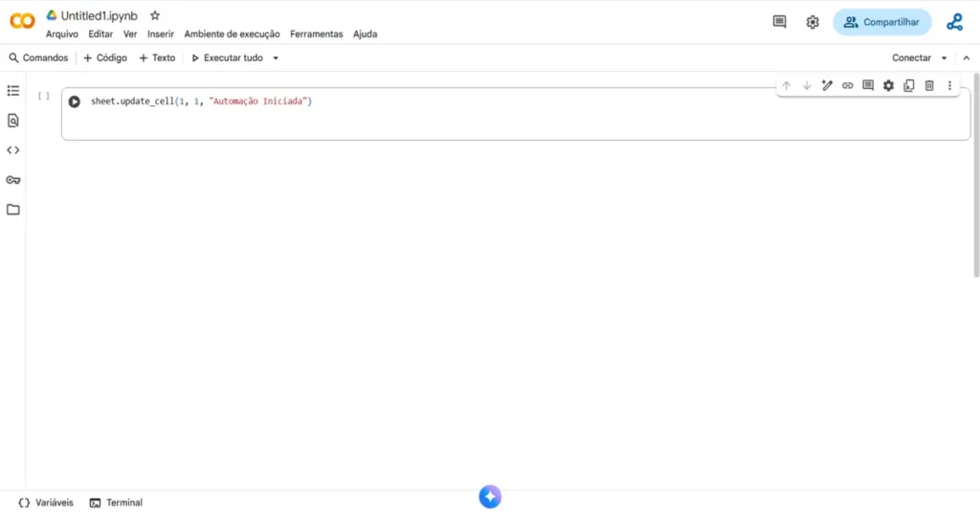The height and width of the screenshot is (515, 980).
Task: Click the "Automação Iniciada" string
Action: click(258, 101)
